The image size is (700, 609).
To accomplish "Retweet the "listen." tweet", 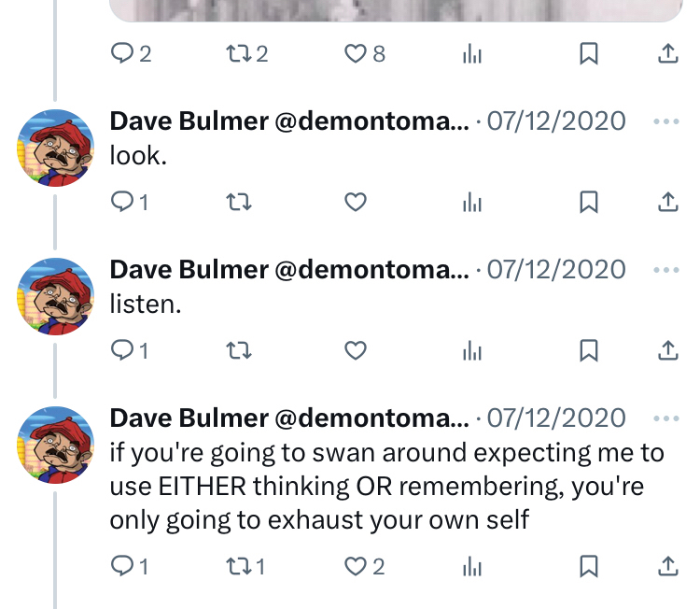I will [x=239, y=350].
